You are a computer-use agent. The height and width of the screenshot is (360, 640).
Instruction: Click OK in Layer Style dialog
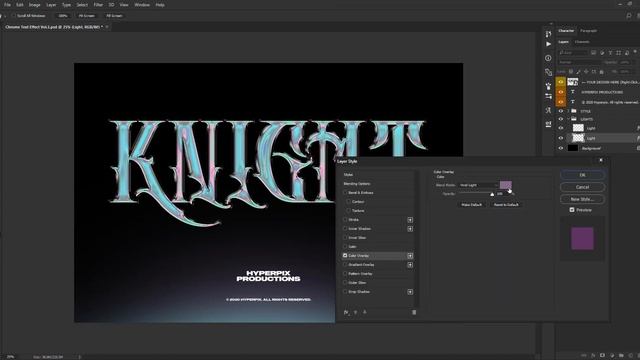pos(582,175)
